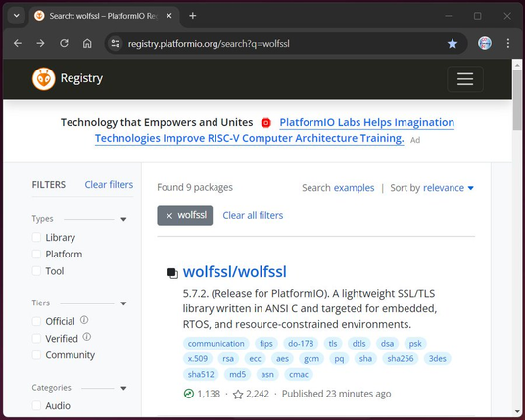Click the PlatformIO Registry logo icon
This screenshot has height=420, width=525.
point(44,79)
